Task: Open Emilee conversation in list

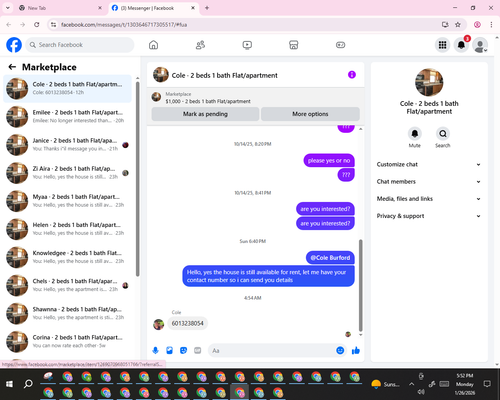Action: pyautogui.click(x=67, y=117)
